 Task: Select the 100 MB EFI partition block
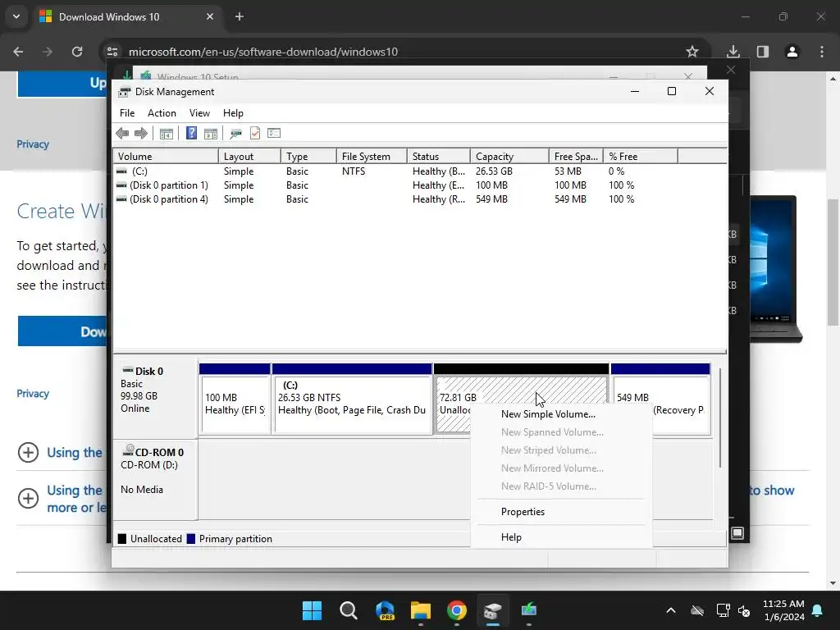235,399
